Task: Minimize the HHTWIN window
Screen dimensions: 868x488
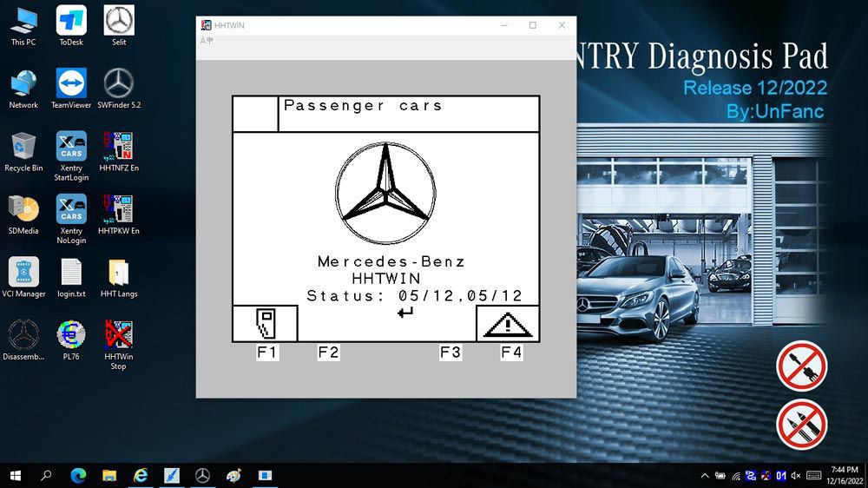Action: coord(503,25)
